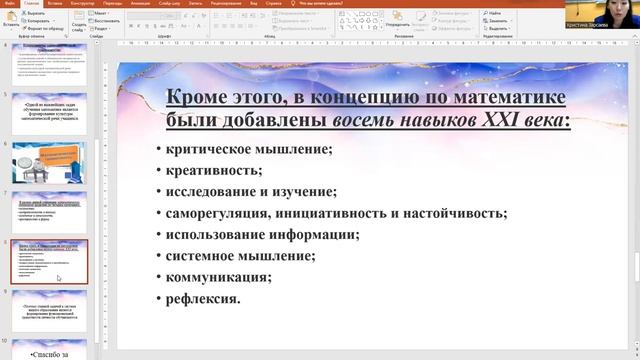Switch to the Анимация ribbon tab
Image resolution: width=640 pixels, height=360 pixels.
pos(140,3)
